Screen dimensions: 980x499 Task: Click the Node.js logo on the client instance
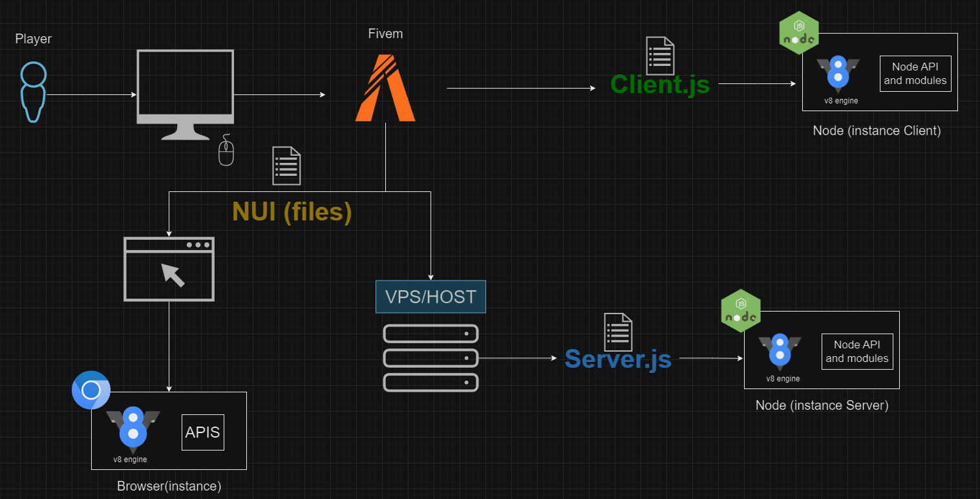tap(799, 33)
